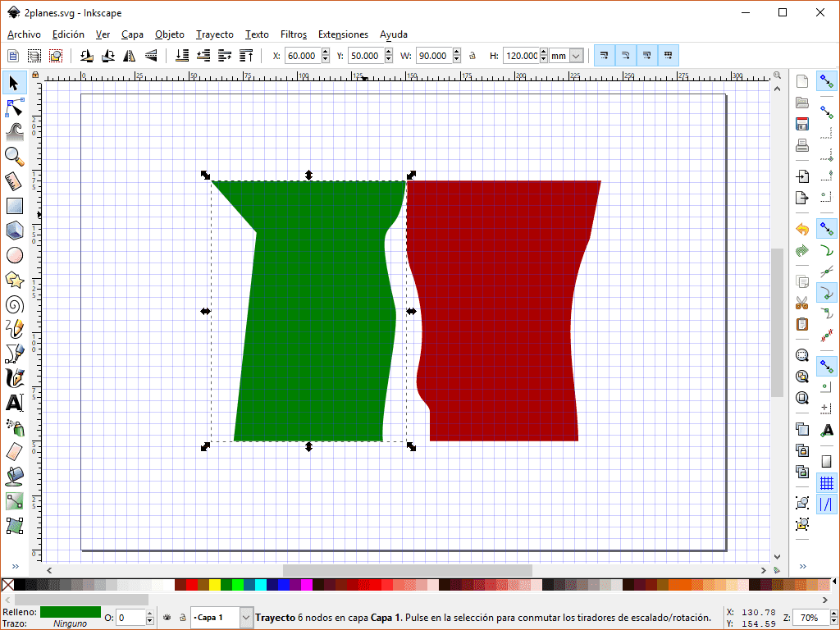Pick the Spiral drawing tool
Viewport: 840px width, 630px height.
pos(14,304)
